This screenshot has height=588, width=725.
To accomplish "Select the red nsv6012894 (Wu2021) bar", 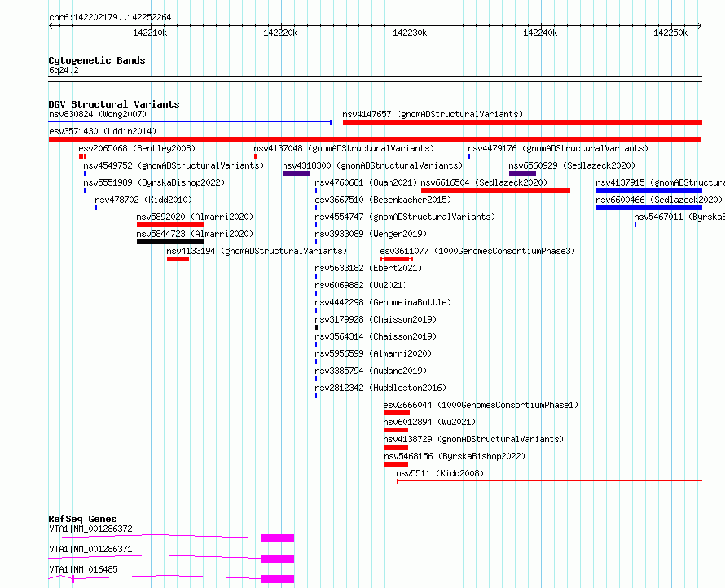I will coord(396,430).
